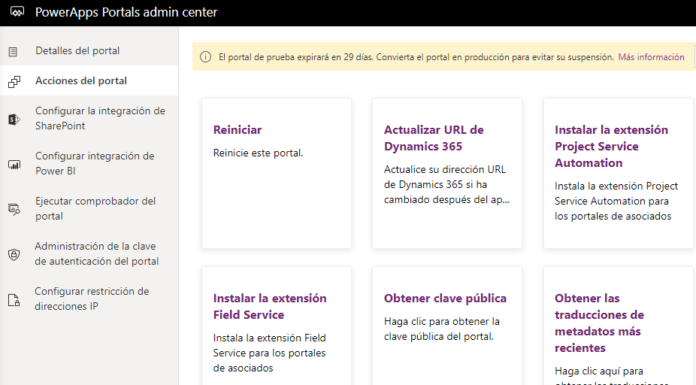Click the SharePoint integration icon
The width and height of the screenshot is (696, 385).
[x=14, y=119]
